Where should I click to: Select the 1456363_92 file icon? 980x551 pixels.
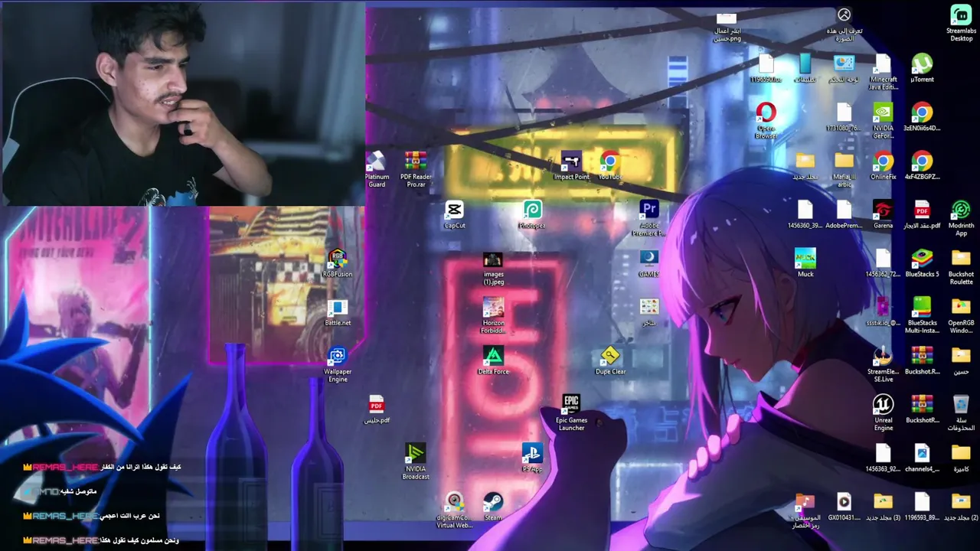(x=883, y=458)
